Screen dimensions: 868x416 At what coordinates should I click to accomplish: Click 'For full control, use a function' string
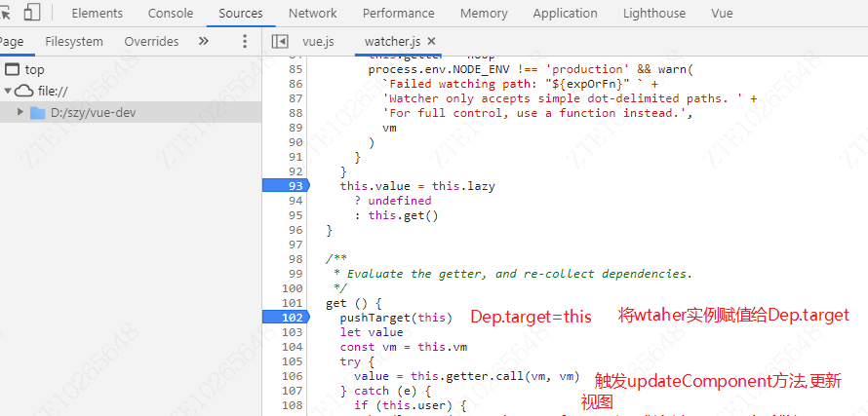[x=538, y=113]
